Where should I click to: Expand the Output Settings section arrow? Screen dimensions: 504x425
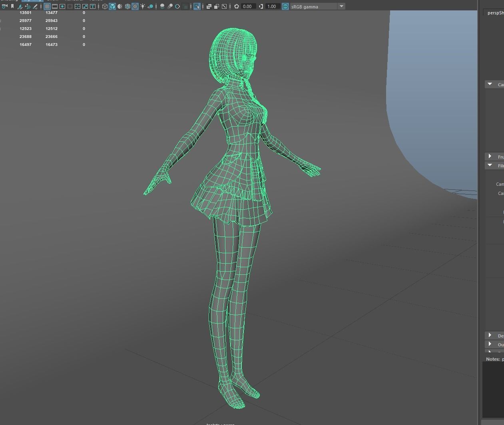point(490,344)
